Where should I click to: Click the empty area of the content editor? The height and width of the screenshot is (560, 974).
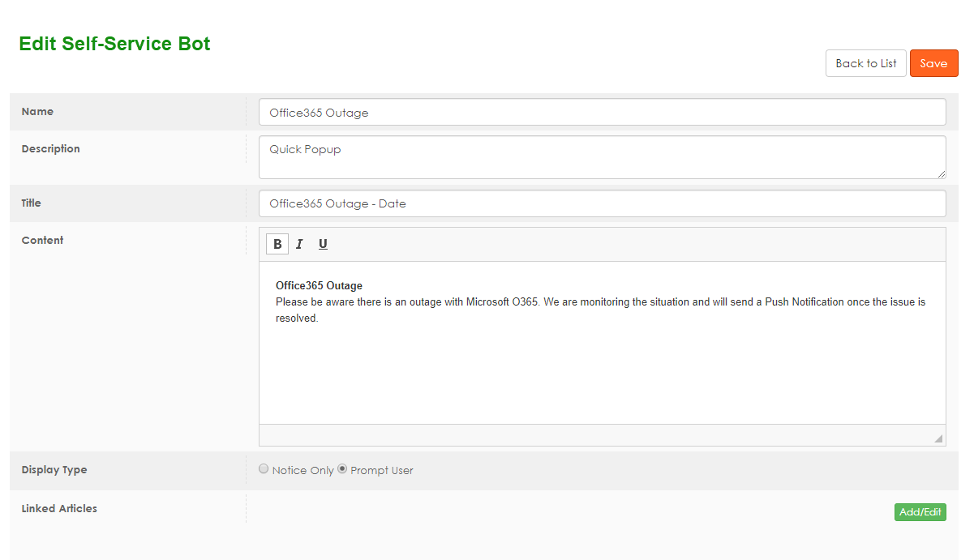602,373
